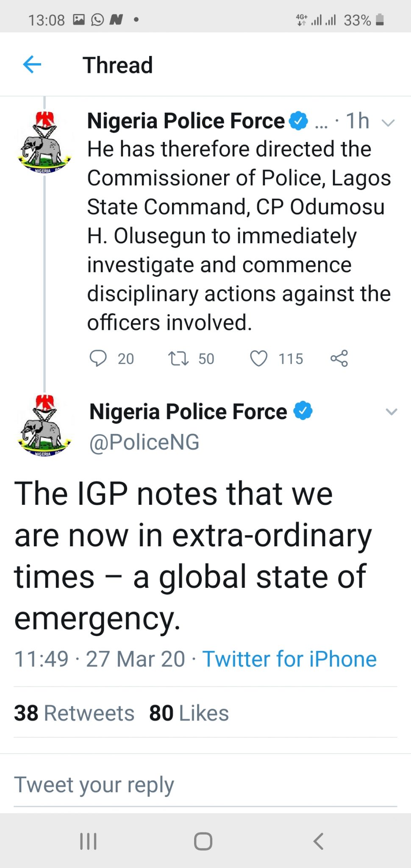Tap the retweet icon with 50 count
411x868 pixels.
point(178,359)
